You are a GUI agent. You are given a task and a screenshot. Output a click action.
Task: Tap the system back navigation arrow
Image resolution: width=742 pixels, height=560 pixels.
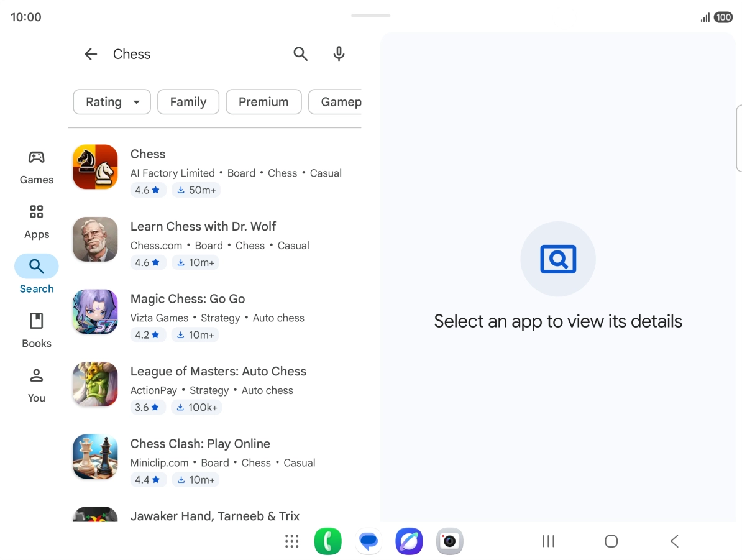click(x=675, y=541)
